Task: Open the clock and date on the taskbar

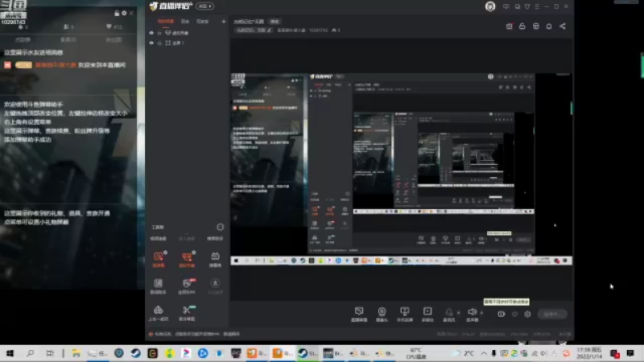Action: tap(589, 353)
